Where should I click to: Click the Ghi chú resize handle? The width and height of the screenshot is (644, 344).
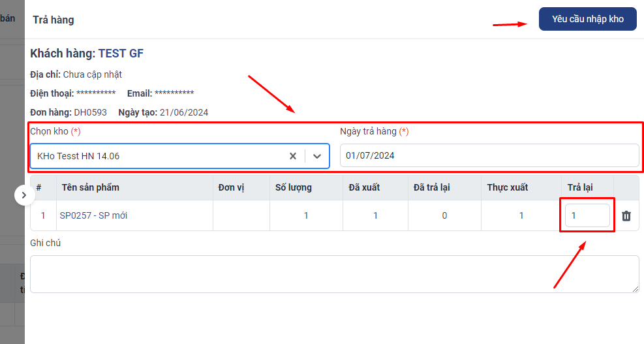pos(636,289)
